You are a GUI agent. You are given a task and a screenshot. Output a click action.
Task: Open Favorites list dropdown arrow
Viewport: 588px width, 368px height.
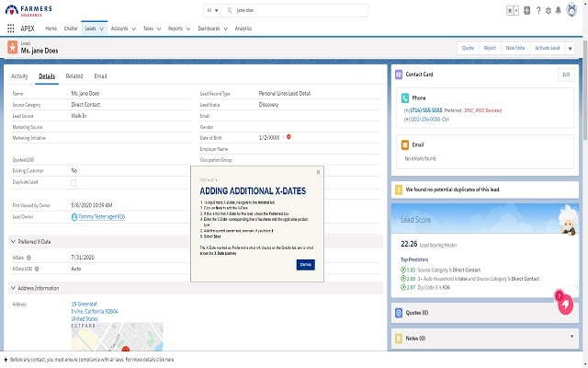tap(516, 10)
